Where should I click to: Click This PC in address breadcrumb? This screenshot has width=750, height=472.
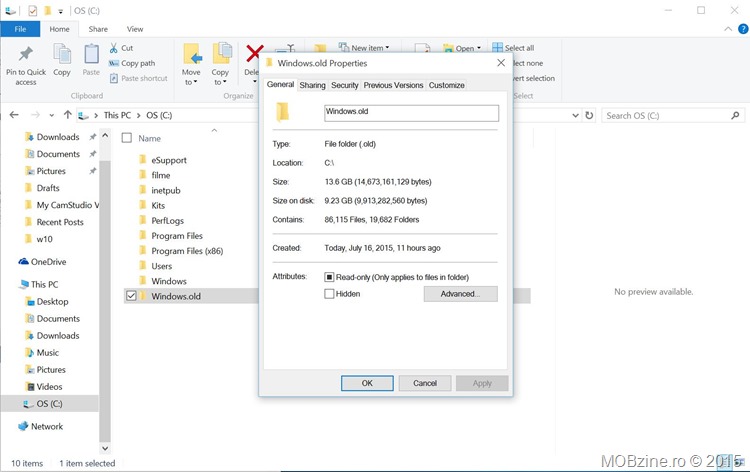click(117, 115)
